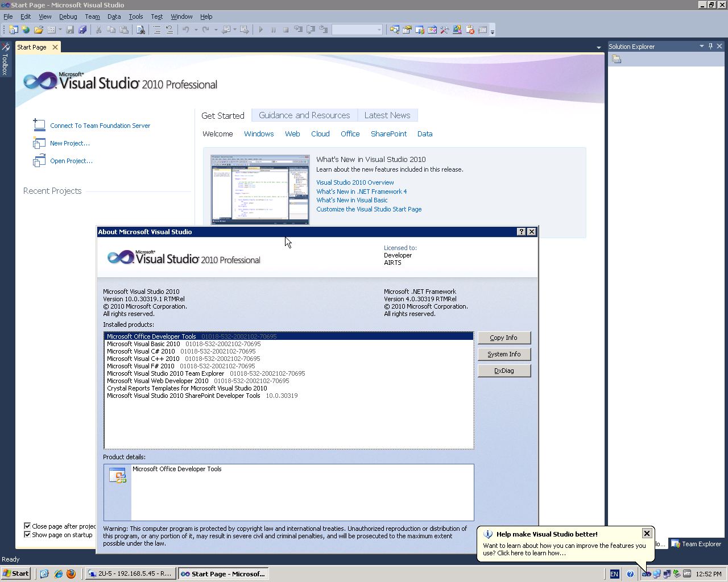Click the Navigate Backward toolbar icon

226,30
